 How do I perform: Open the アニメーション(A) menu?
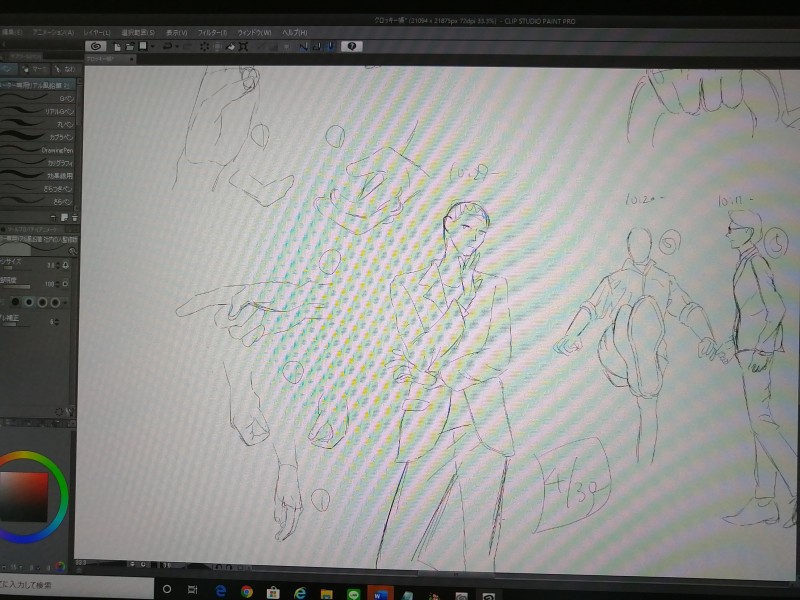53,32
